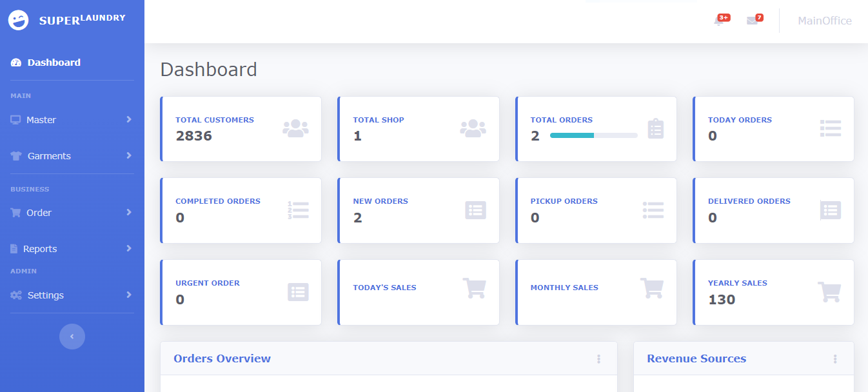Expand the Garments menu chevron
This screenshot has width=868, height=392.
(x=129, y=155)
